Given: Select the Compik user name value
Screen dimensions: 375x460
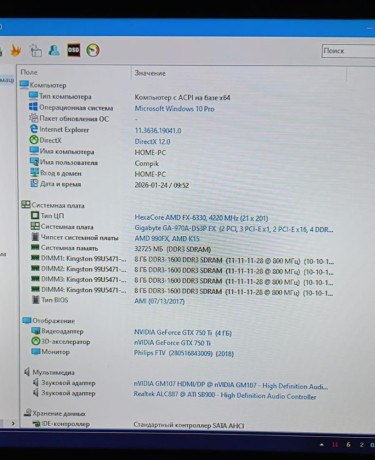Looking at the screenshot, I should (146, 164).
